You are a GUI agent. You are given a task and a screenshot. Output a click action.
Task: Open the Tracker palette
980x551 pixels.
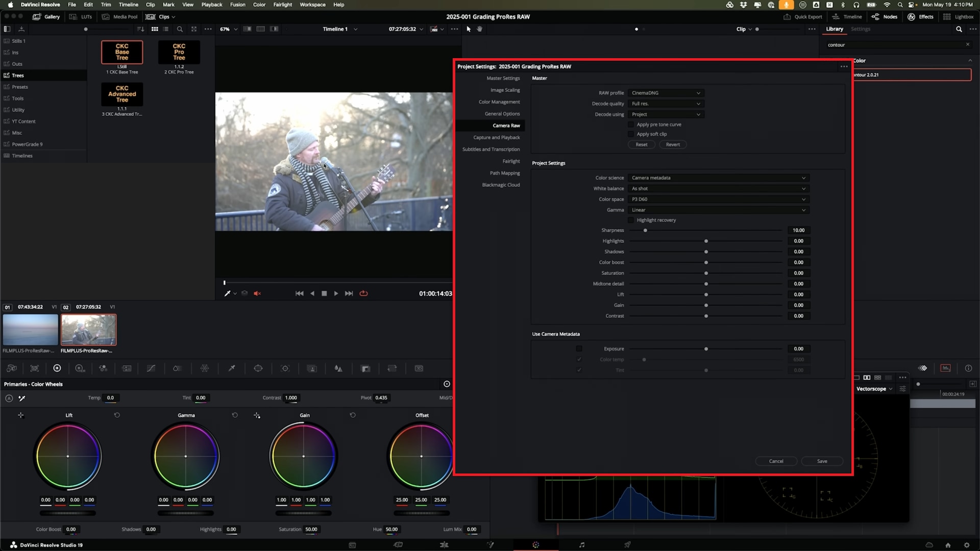[x=285, y=368]
